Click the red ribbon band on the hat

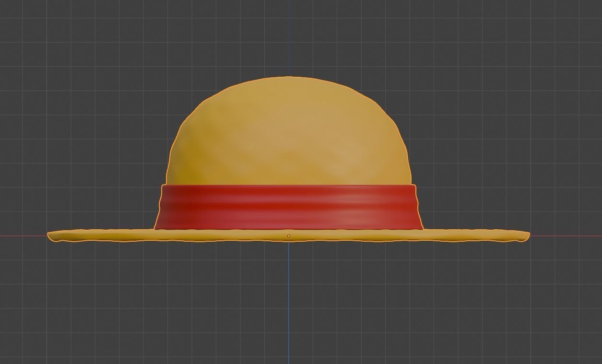288,207
